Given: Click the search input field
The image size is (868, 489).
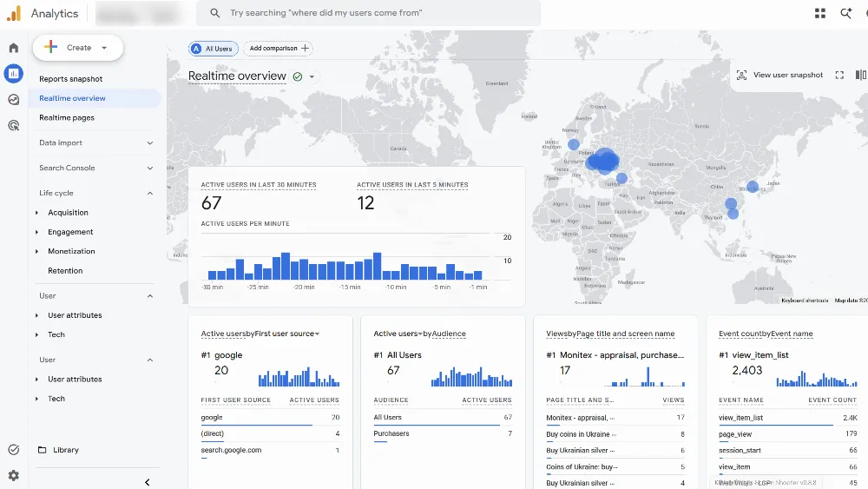Looking at the screenshot, I should (x=368, y=13).
